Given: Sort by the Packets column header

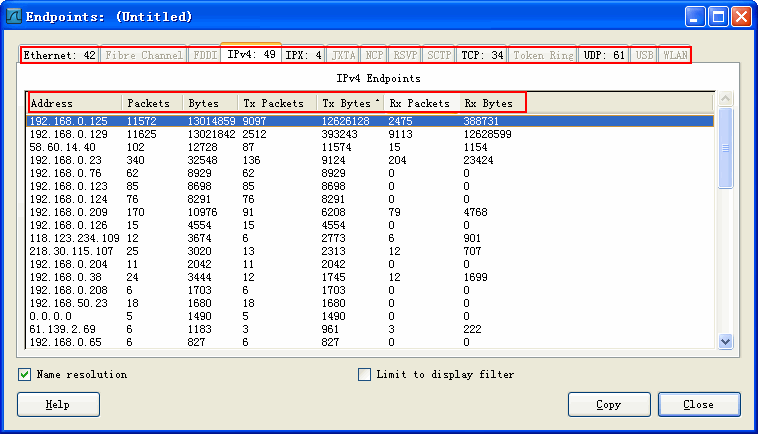Looking at the screenshot, I should [x=151, y=103].
